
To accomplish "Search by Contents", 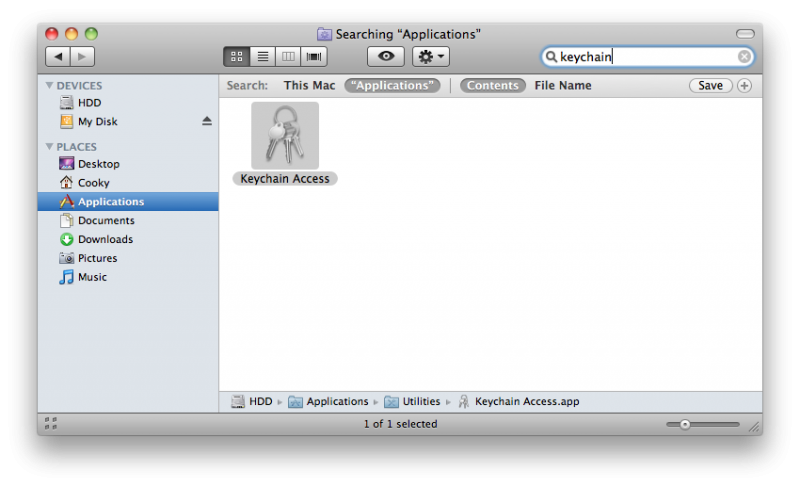I will point(492,86).
